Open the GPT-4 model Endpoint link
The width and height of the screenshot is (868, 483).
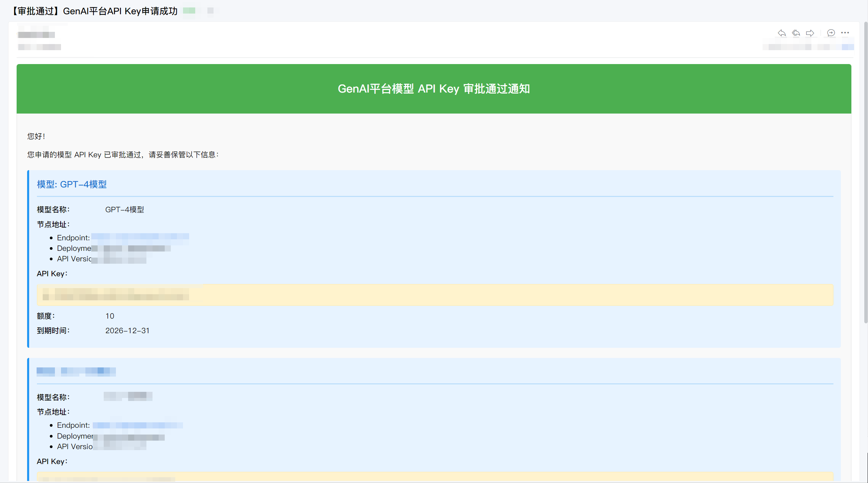140,237
